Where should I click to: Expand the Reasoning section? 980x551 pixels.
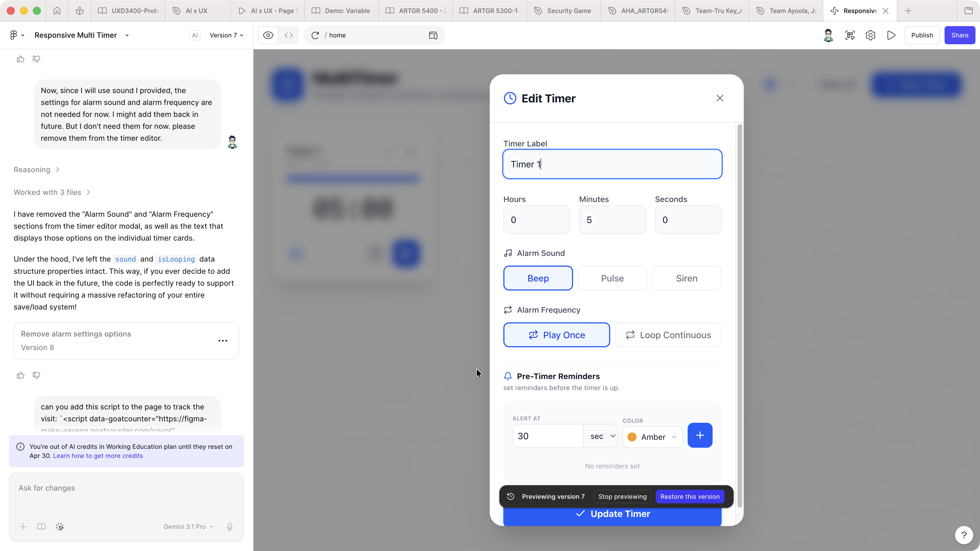(x=37, y=170)
